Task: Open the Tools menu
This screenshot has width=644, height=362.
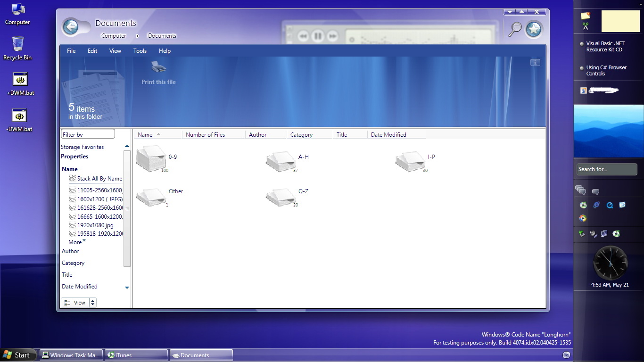Action: (140, 51)
